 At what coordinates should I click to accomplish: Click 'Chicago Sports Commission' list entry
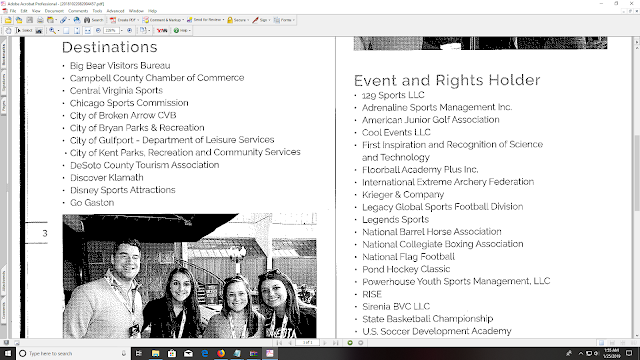point(129,103)
